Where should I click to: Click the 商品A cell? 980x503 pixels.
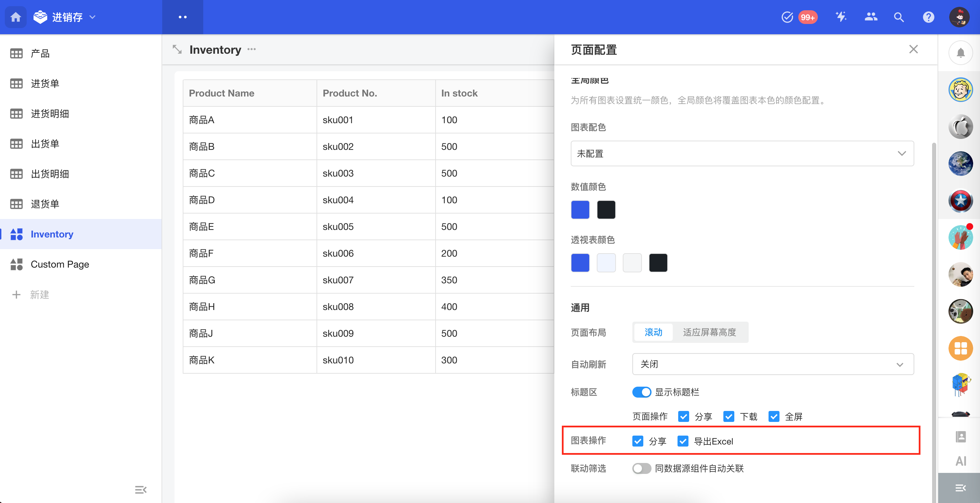click(249, 120)
